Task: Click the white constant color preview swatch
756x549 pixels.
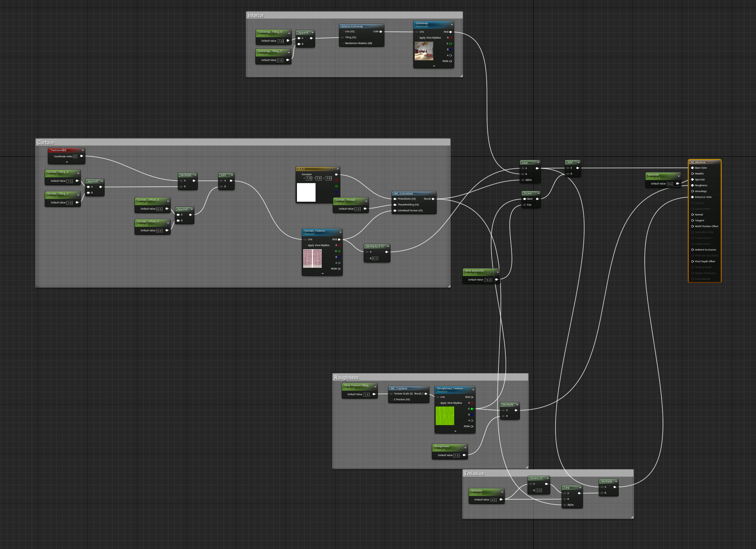Action: [306, 192]
